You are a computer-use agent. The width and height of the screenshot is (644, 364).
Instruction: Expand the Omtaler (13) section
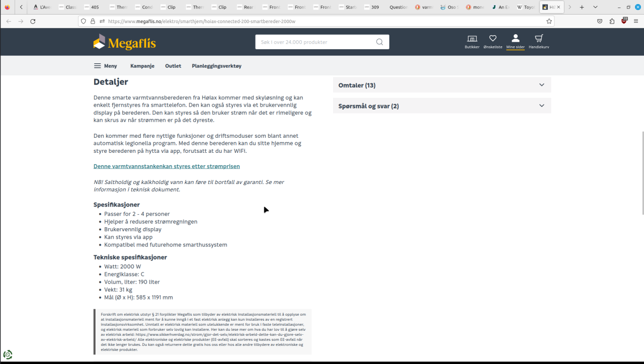(442, 85)
